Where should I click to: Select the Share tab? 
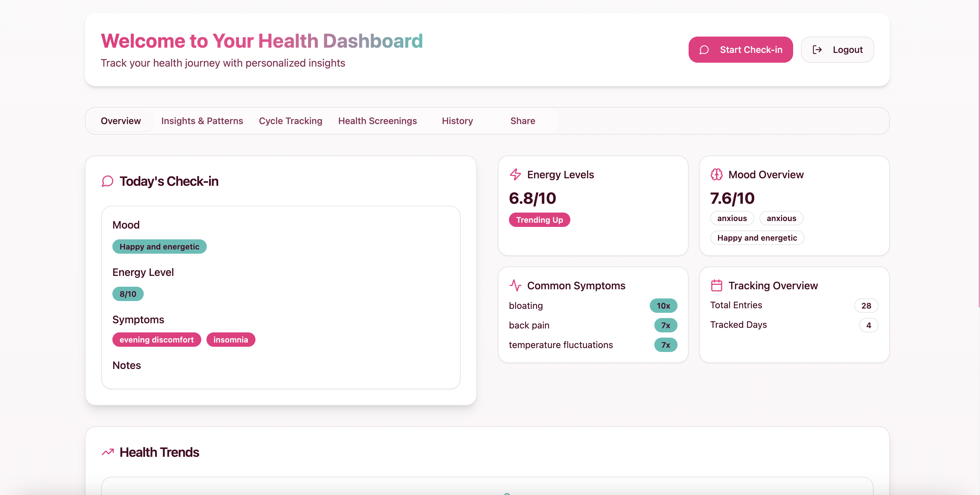pyautogui.click(x=522, y=121)
